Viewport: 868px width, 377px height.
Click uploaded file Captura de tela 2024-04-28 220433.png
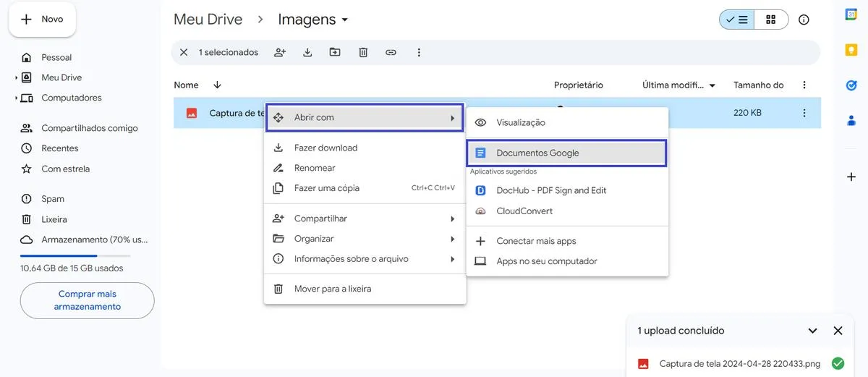(740, 364)
